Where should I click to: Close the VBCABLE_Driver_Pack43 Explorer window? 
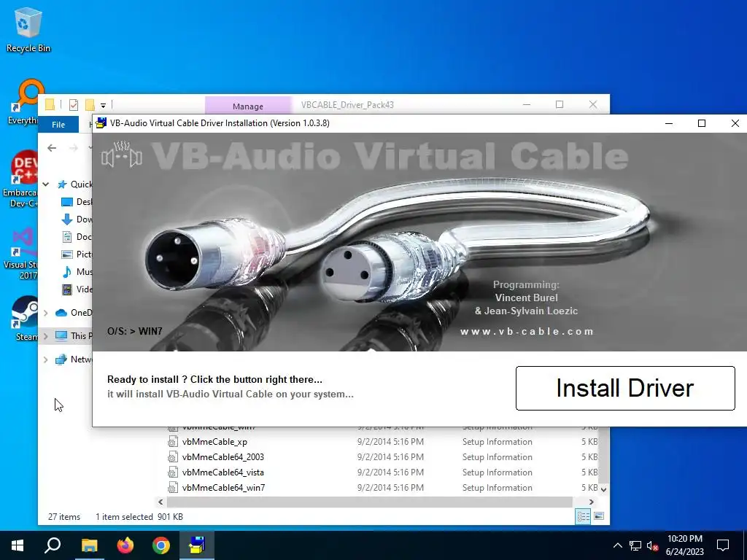click(x=593, y=104)
